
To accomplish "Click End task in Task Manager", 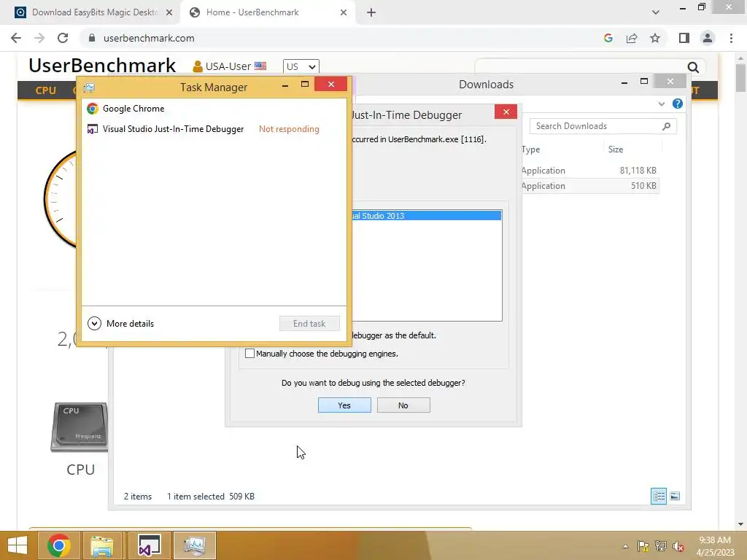I will [309, 323].
